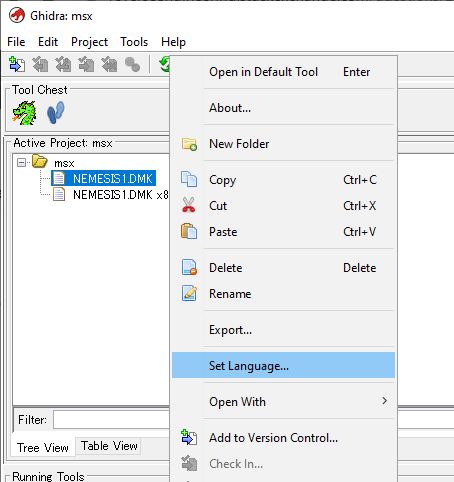
Task: Click the Check In toolbar icon
Action: click(x=86, y=64)
